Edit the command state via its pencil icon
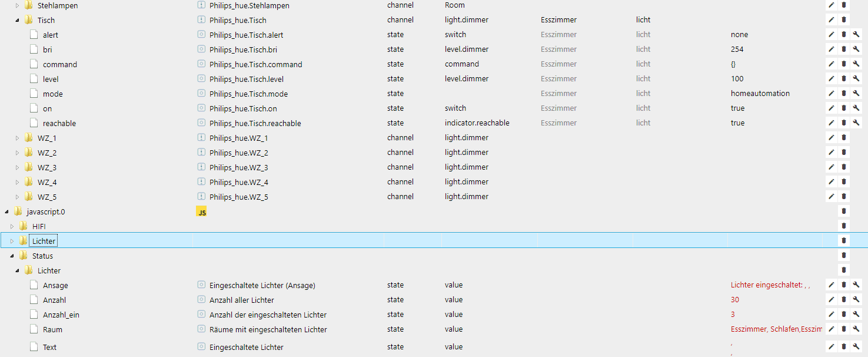This screenshot has height=357, width=868. 832,64
